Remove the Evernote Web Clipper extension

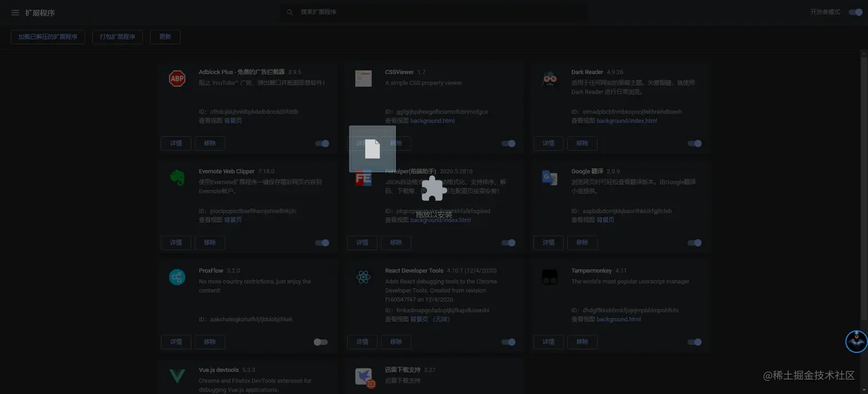(x=210, y=243)
